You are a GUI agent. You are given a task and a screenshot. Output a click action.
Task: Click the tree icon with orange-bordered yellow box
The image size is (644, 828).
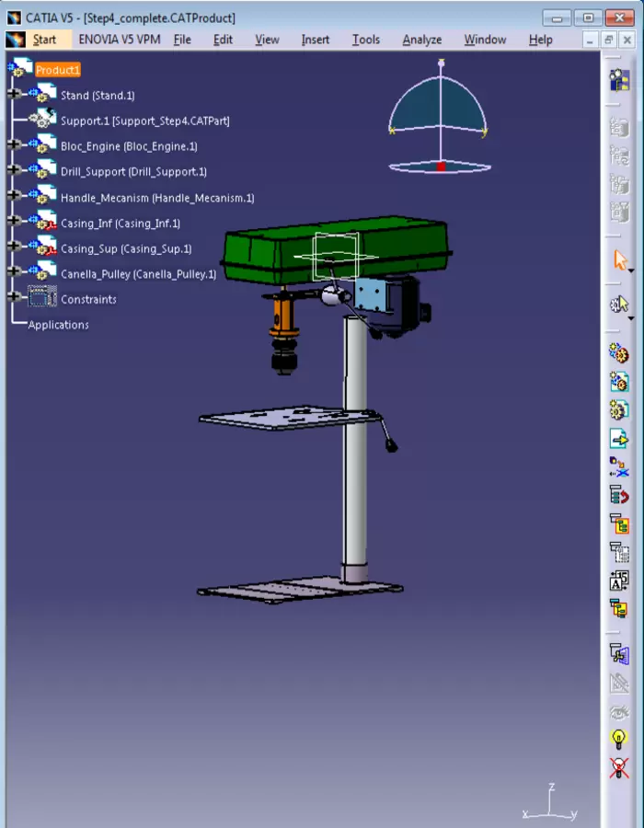pyautogui.click(x=619, y=523)
